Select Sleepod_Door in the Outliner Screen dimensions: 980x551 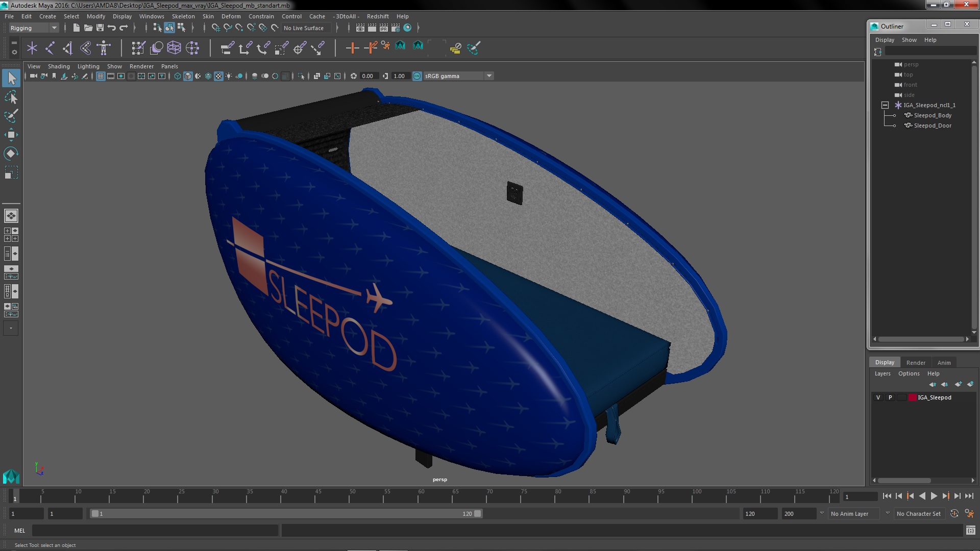pos(933,126)
